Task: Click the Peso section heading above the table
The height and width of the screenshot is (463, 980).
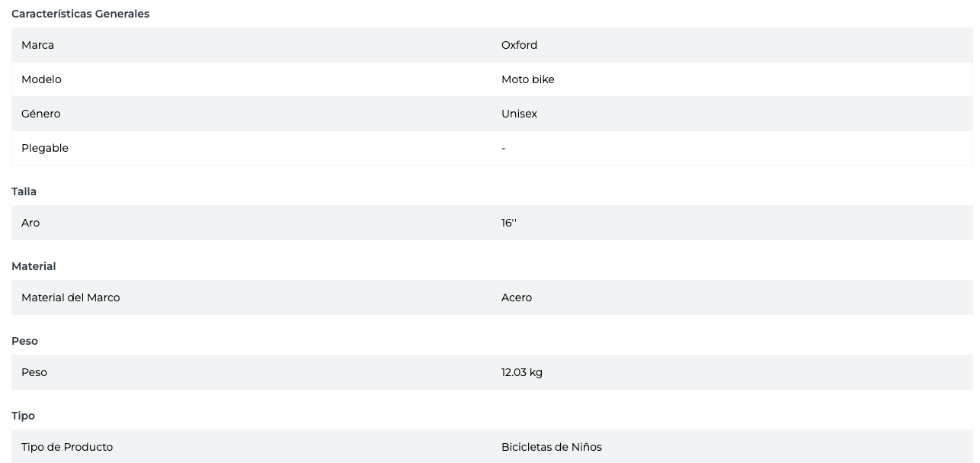Action: [24, 341]
